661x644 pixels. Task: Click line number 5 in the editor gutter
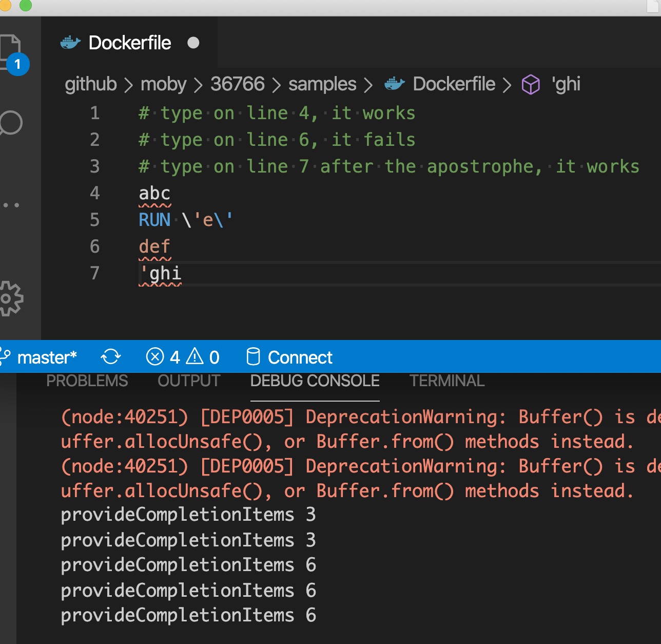point(94,220)
